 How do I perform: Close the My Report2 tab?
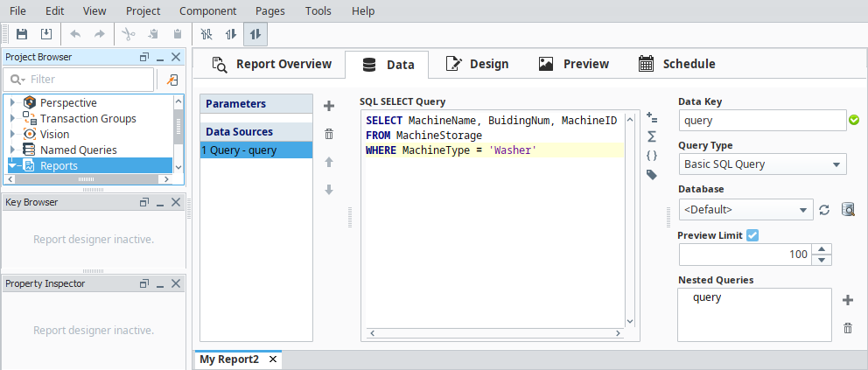tap(272, 360)
